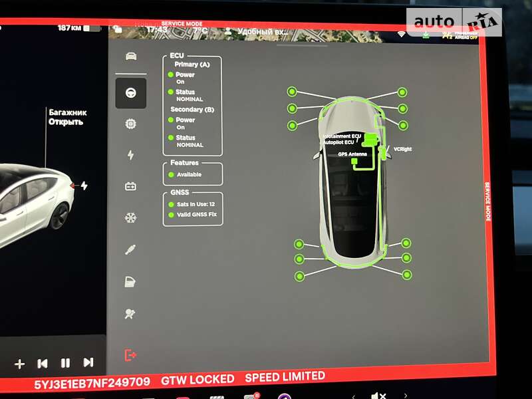The width and height of the screenshot is (532, 399).
Task: Tap the green software download icon
Action: tap(426, 35)
